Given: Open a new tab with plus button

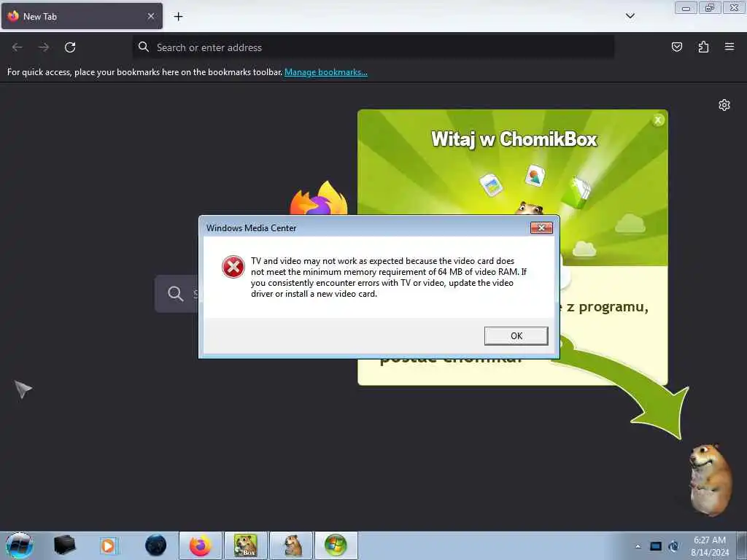Looking at the screenshot, I should 178,17.
